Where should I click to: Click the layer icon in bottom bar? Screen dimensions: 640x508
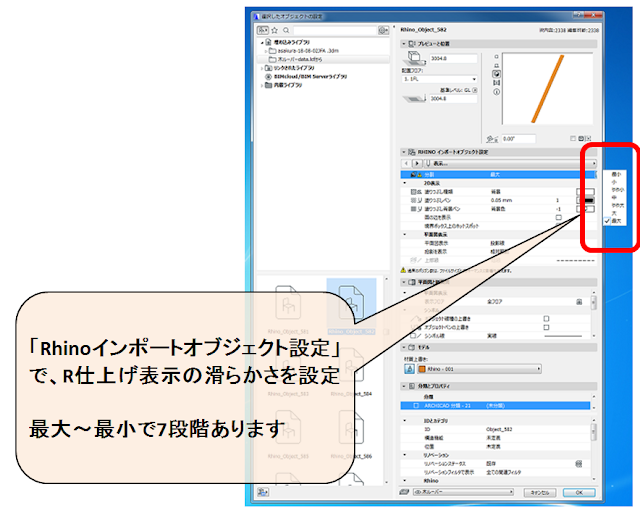(x=404, y=492)
